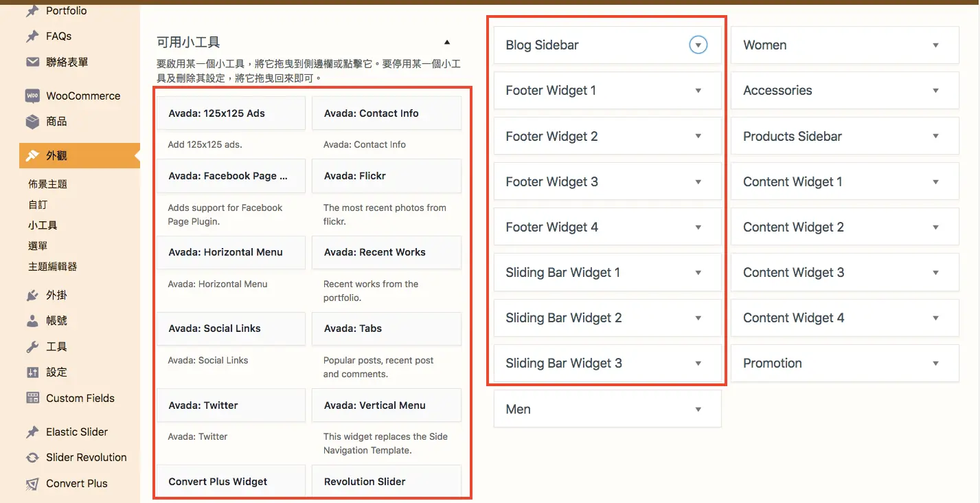Expand the Women sidebar area

(935, 45)
